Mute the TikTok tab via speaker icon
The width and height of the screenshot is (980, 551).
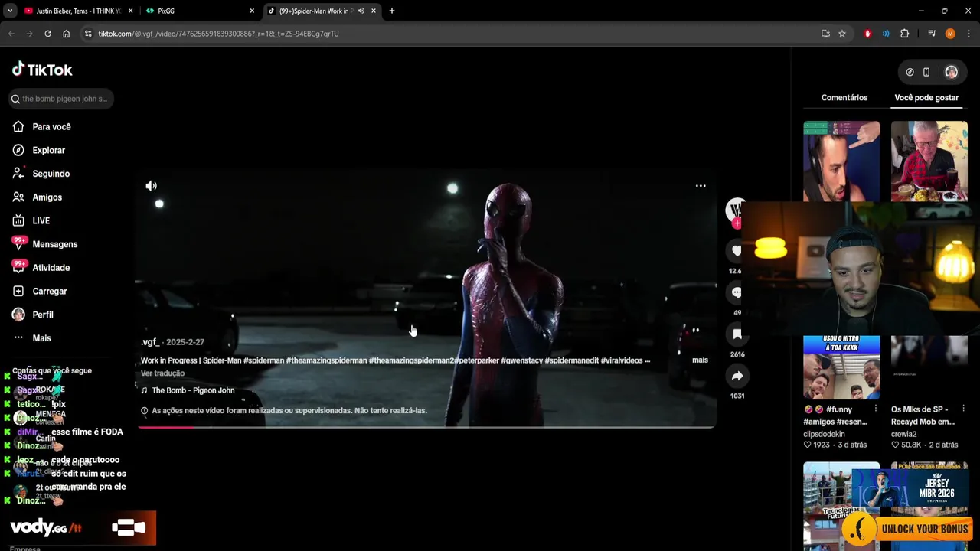point(361,11)
